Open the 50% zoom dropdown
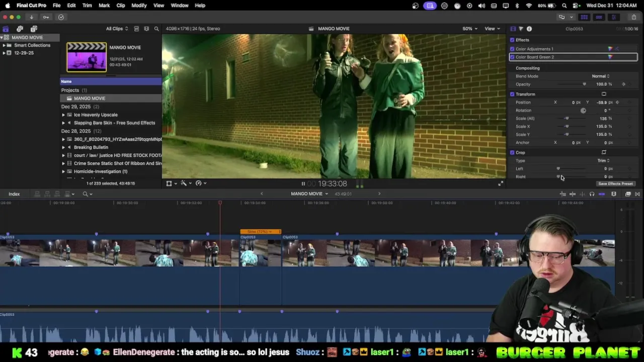 pos(470,29)
